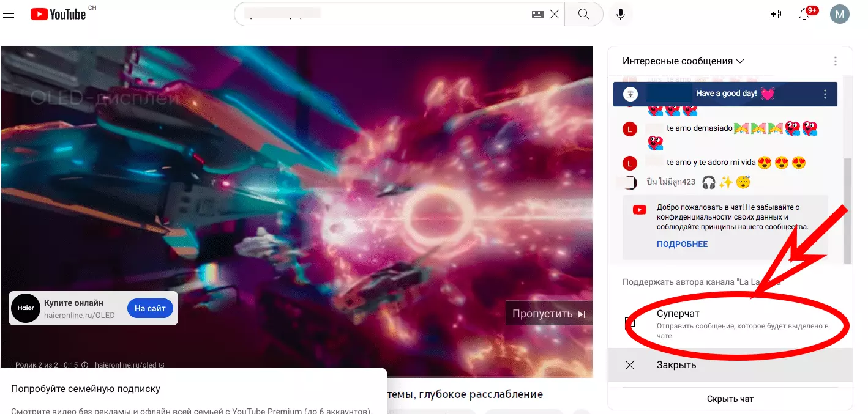Open haieronline.ru/oled link under video

point(129,365)
